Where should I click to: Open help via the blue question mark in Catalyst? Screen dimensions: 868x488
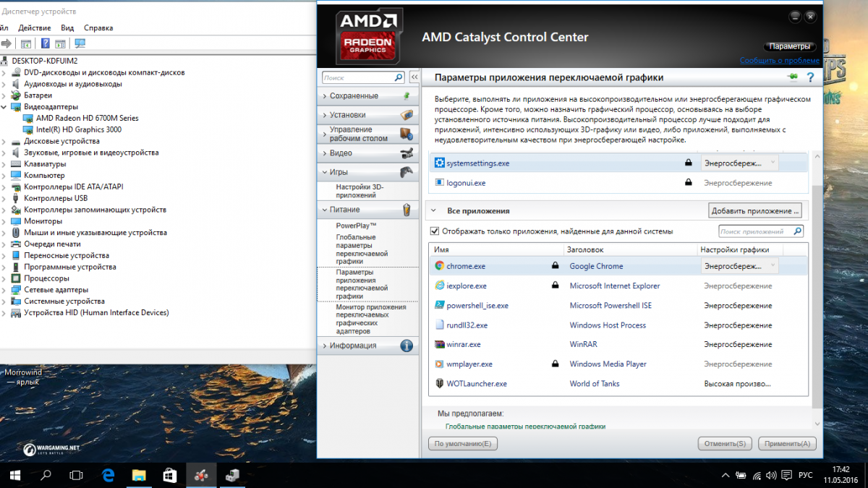[810, 77]
